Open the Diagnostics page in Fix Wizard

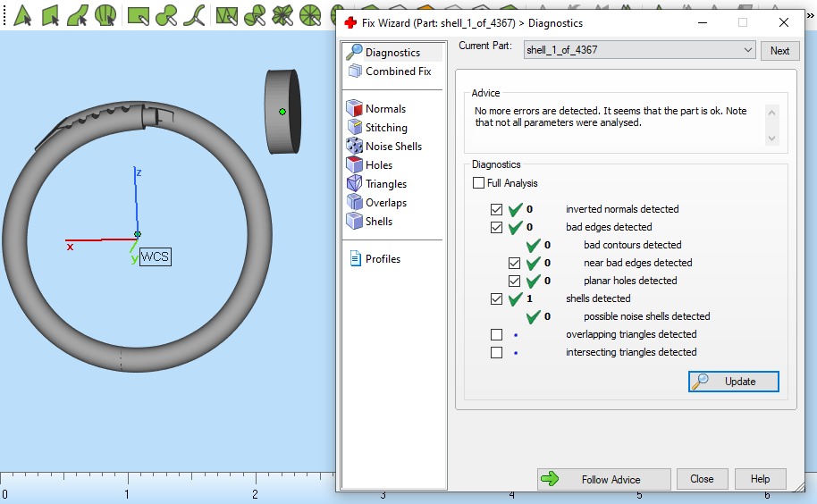pyautogui.click(x=392, y=52)
